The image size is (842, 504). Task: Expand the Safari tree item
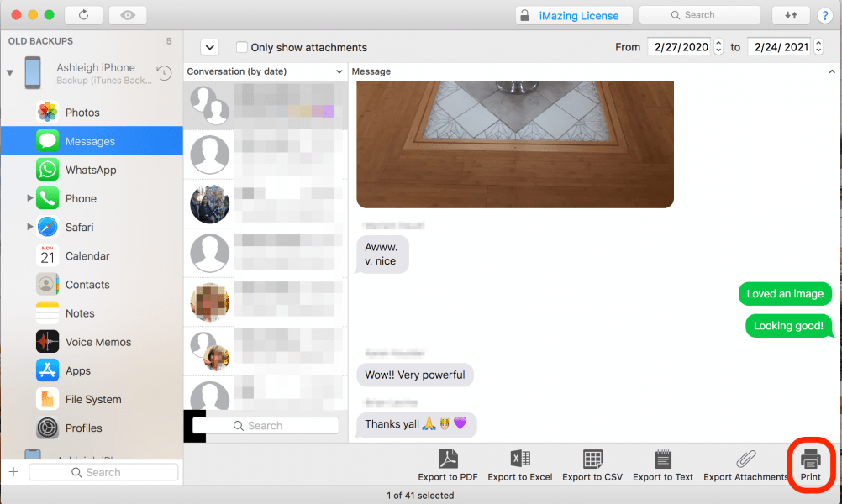30,227
